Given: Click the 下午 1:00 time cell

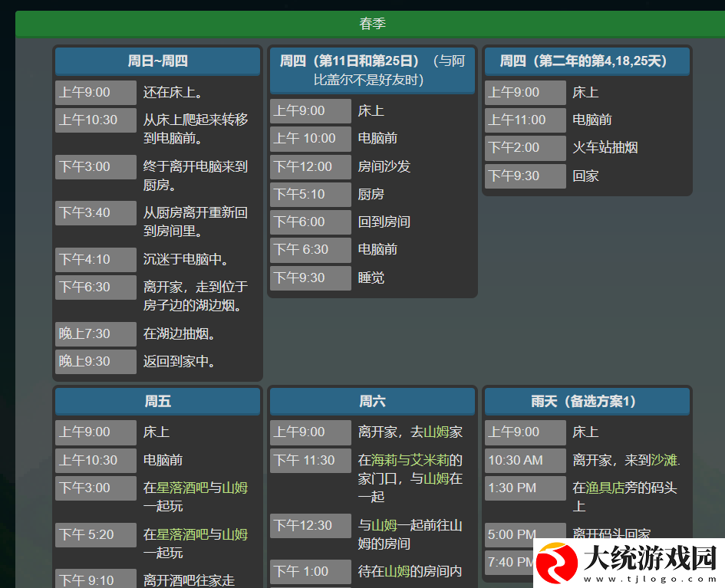Looking at the screenshot, I should [x=310, y=572].
